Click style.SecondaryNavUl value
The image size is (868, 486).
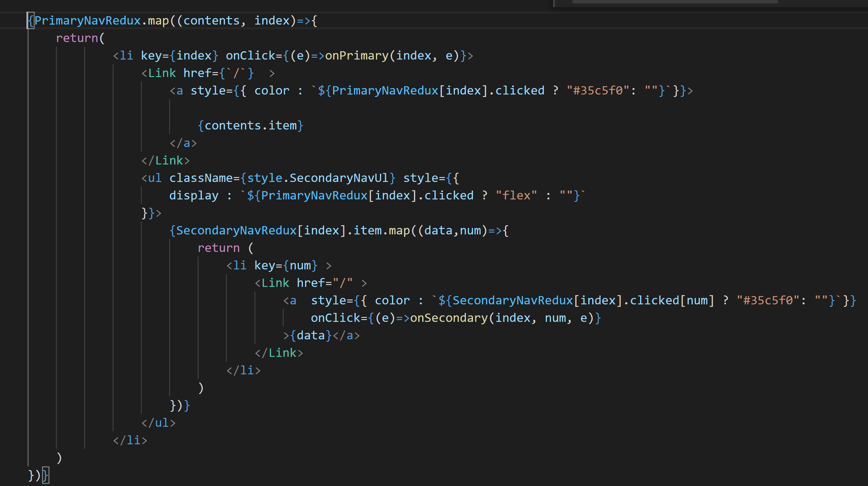(x=318, y=178)
